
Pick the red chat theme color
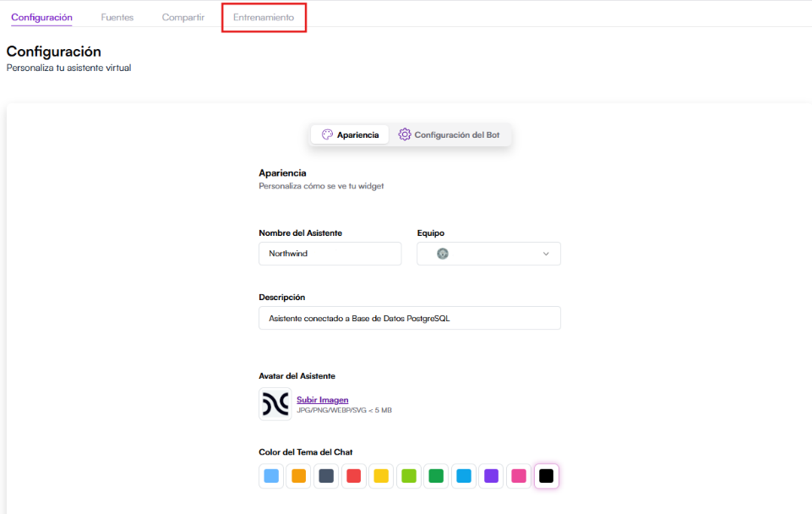point(353,476)
